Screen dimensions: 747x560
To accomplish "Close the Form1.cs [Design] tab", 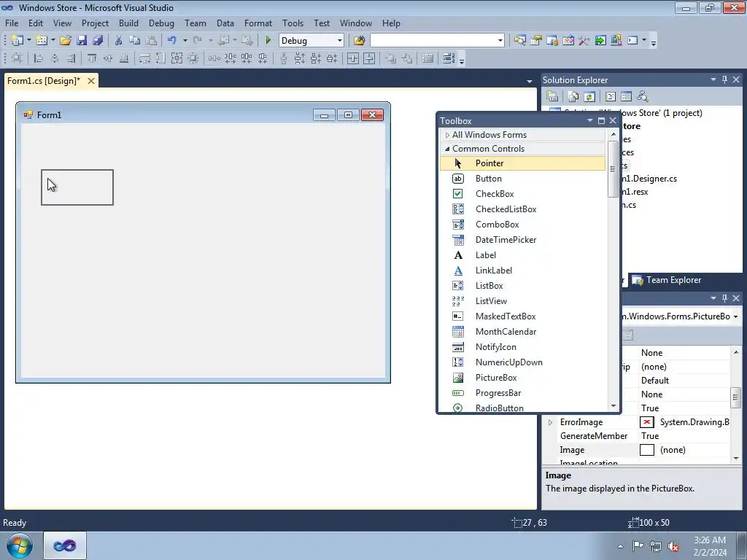I will pyautogui.click(x=91, y=81).
